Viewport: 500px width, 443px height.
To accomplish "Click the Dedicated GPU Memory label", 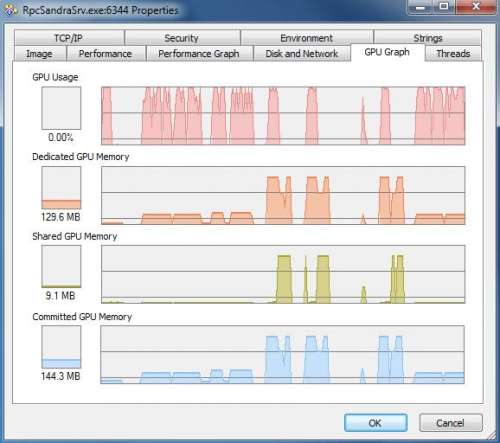I will (81, 157).
